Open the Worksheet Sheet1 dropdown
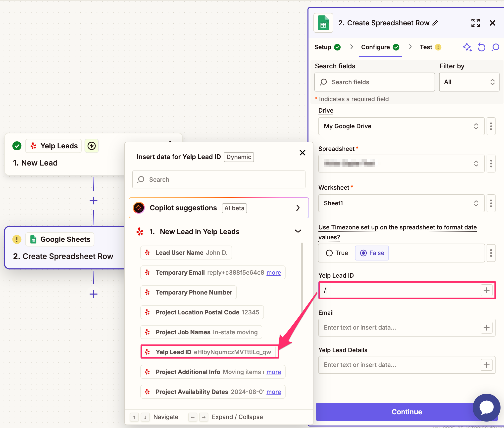Screen dimensions: 504x428 [x=401, y=203]
